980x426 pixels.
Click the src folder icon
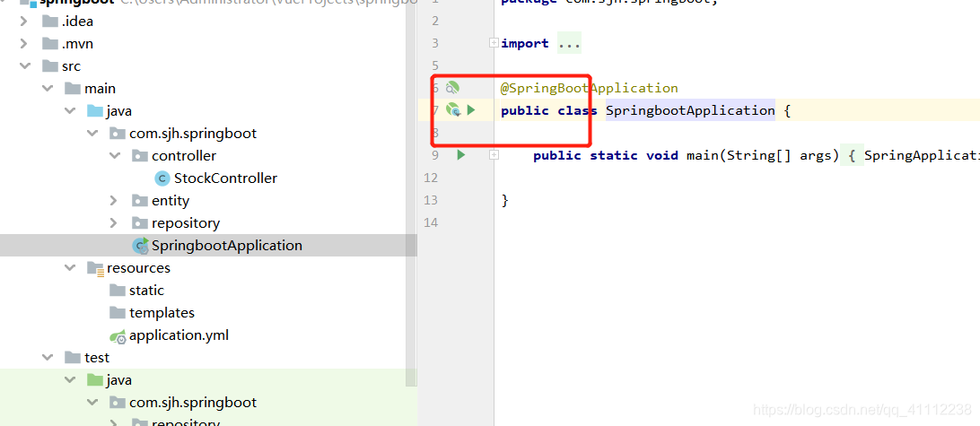coord(50,66)
